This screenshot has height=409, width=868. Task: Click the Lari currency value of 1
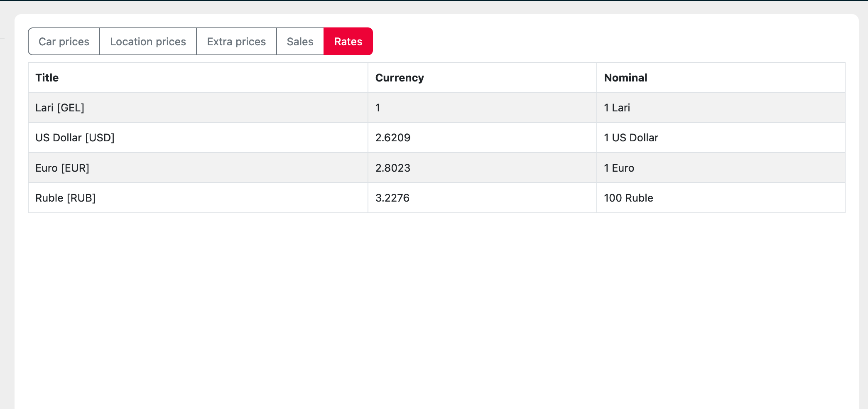coord(378,108)
